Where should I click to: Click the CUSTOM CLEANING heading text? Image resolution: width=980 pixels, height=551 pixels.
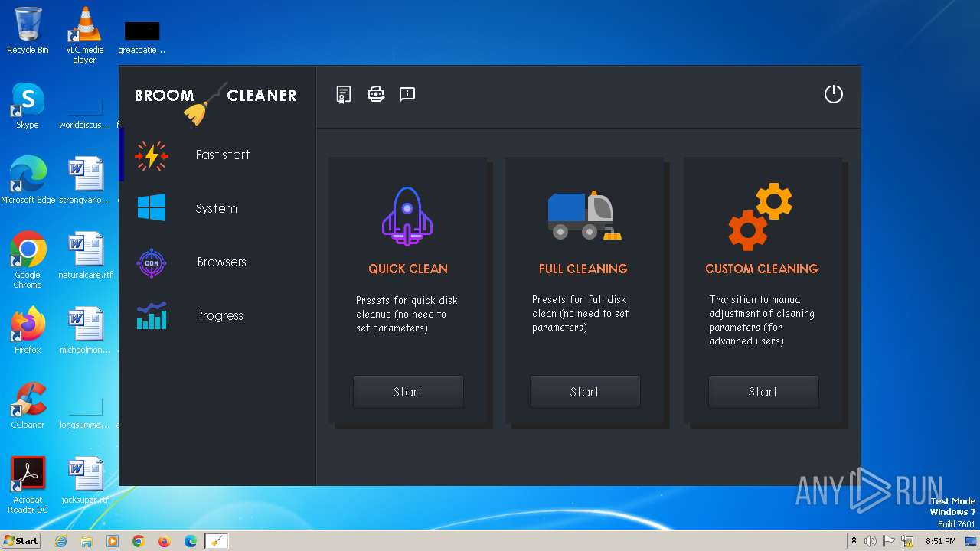click(762, 269)
